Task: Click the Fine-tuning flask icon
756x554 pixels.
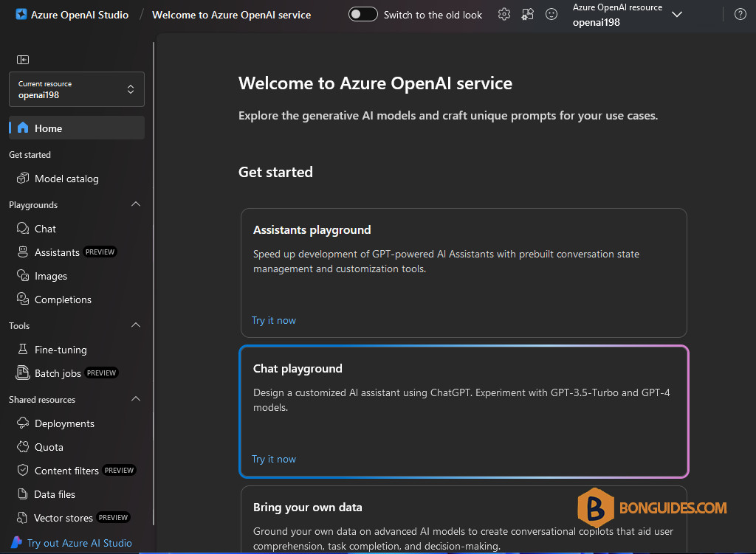Action: point(23,349)
